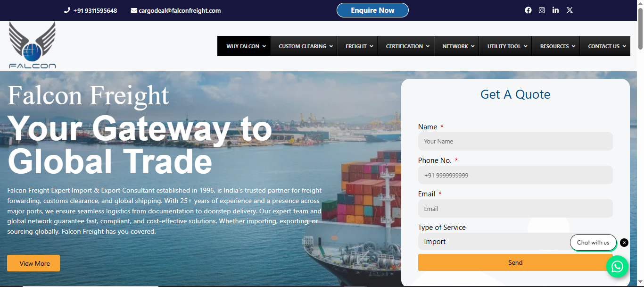Open the Facebook social icon
Screen dimensions: 644x287
click(528, 10)
